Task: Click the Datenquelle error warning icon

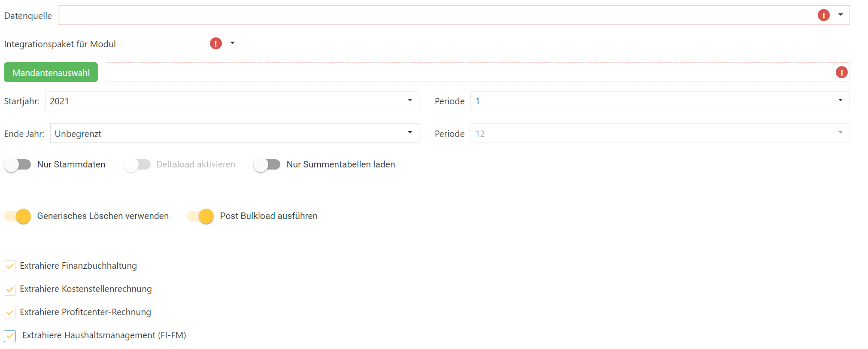Action: [823, 15]
